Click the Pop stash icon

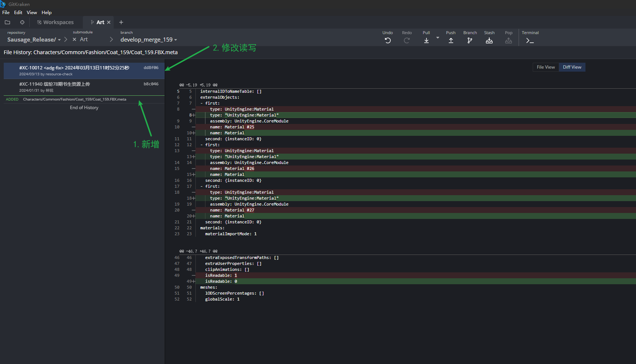pyautogui.click(x=508, y=40)
